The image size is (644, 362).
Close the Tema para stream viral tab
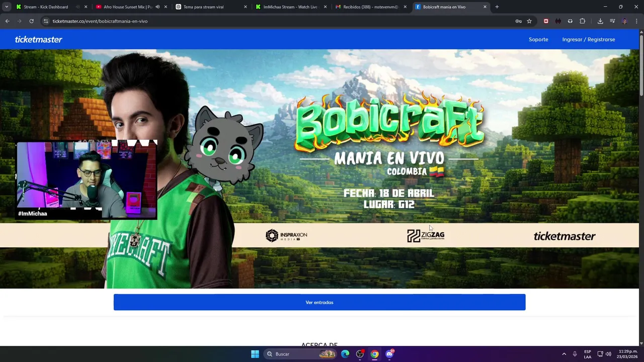246,7
